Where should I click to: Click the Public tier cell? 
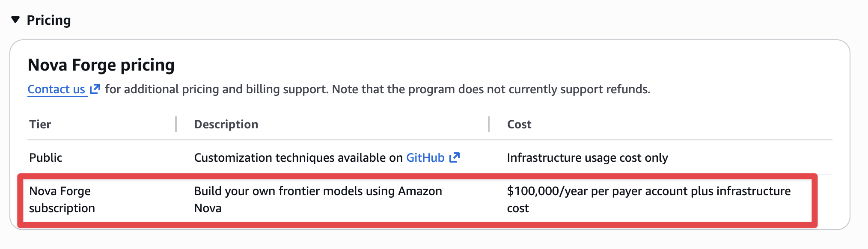coord(46,157)
